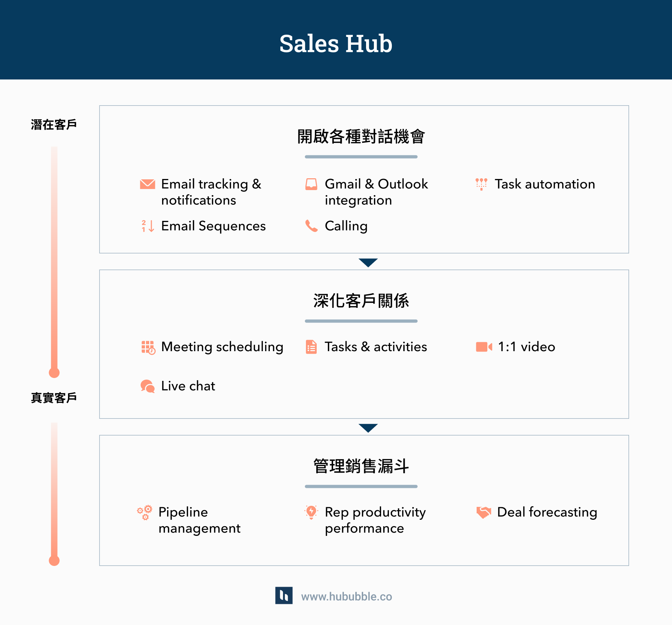
Task: Click the arrow below the first section
Action: tap(368, 262)
